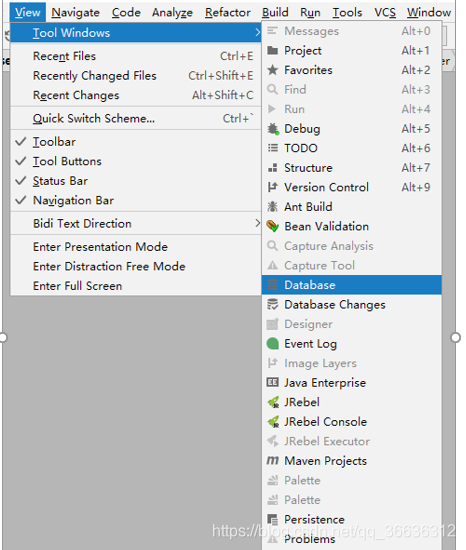Open the View menu
466x550 pixels.
[28, 13]
